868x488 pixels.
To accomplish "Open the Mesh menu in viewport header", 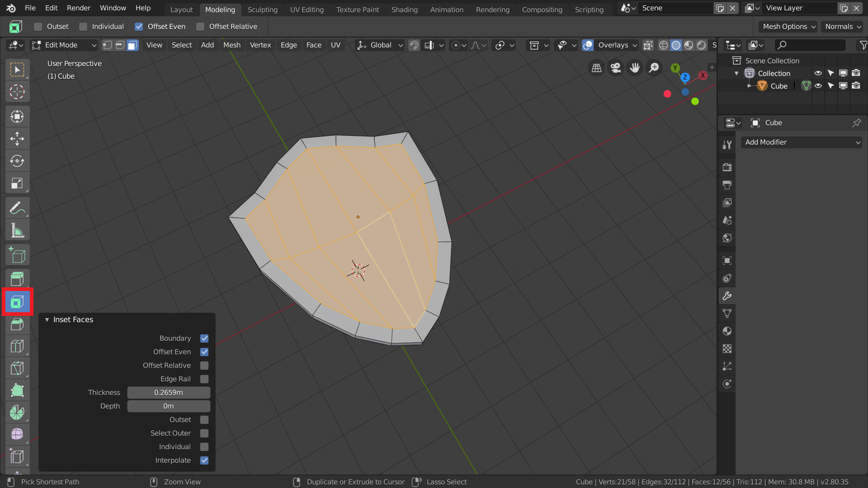I will click(x=232, y=45).
